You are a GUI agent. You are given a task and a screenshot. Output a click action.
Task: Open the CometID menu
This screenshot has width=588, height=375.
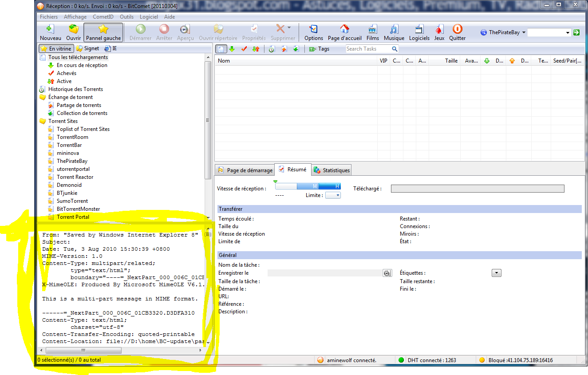[x=103, y=17]
